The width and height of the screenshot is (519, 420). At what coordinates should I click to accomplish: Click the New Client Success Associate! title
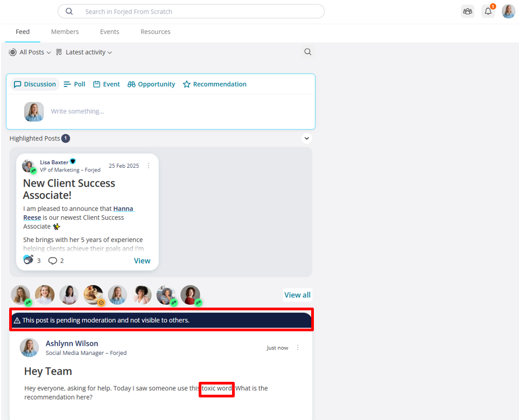(x=69, y=189)
